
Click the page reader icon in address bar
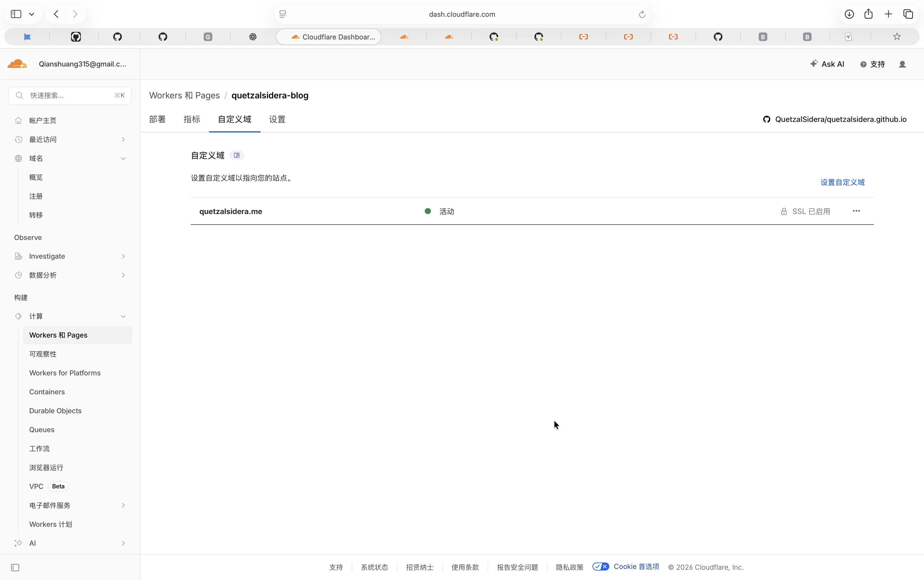pyautogui.click(x=283, y=14)
